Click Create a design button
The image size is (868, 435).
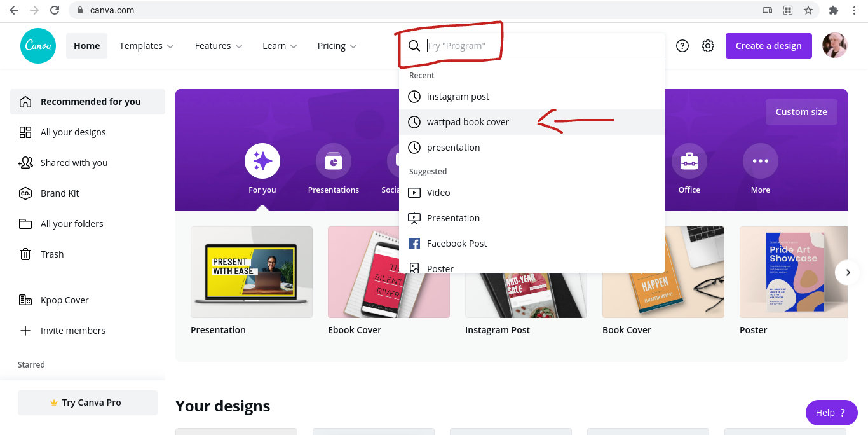click(x=769, y=46)
